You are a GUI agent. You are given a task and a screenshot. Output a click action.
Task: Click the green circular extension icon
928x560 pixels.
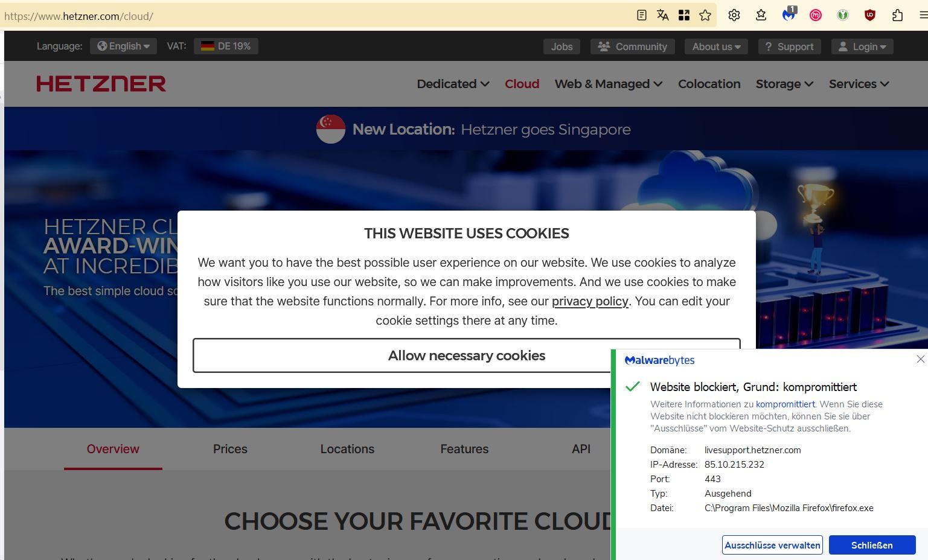(x=843, y=16)
